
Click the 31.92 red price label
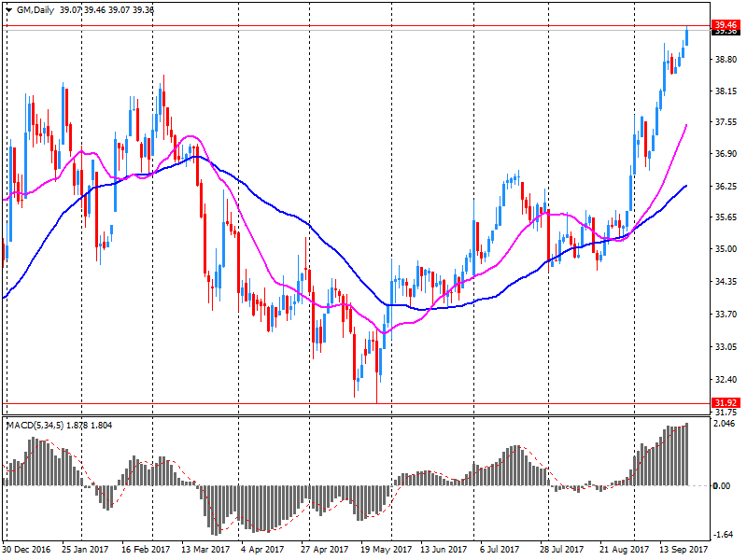point(726,403)
